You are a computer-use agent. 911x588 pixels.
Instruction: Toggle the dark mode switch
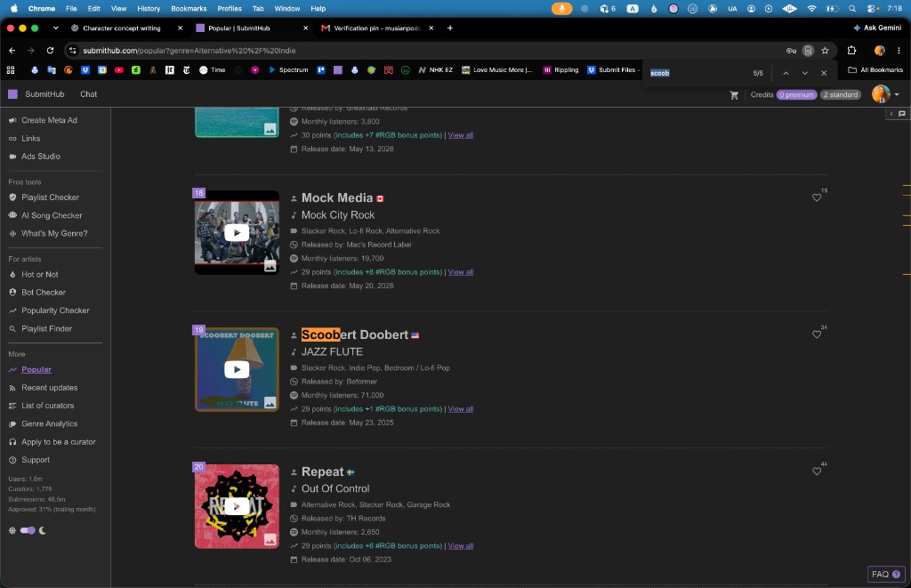pyautogui.click(x=28, y=530)
